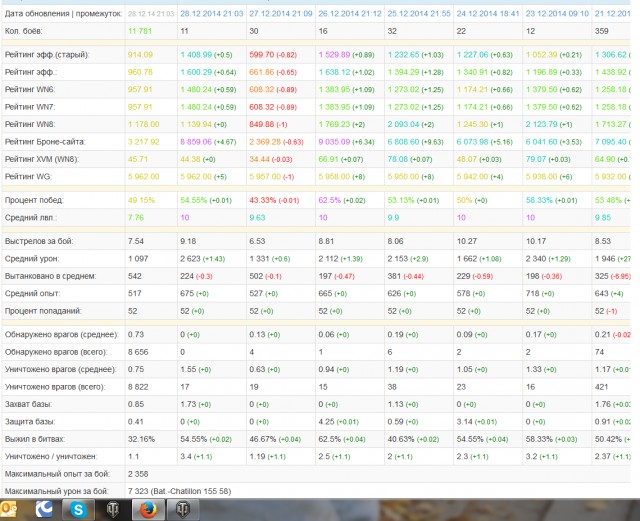Click the 'Рейтинг Броне-сайта:' row label

tap(45, 142)
